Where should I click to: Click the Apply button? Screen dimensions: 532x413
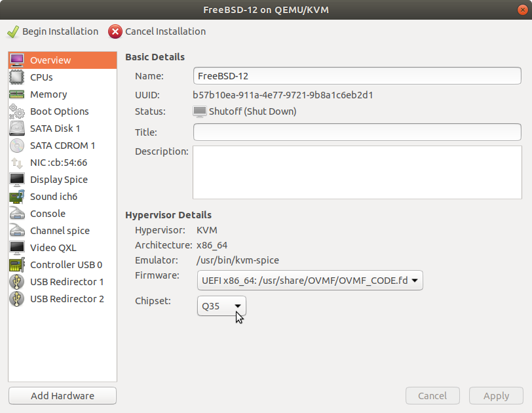coord(496,396)
